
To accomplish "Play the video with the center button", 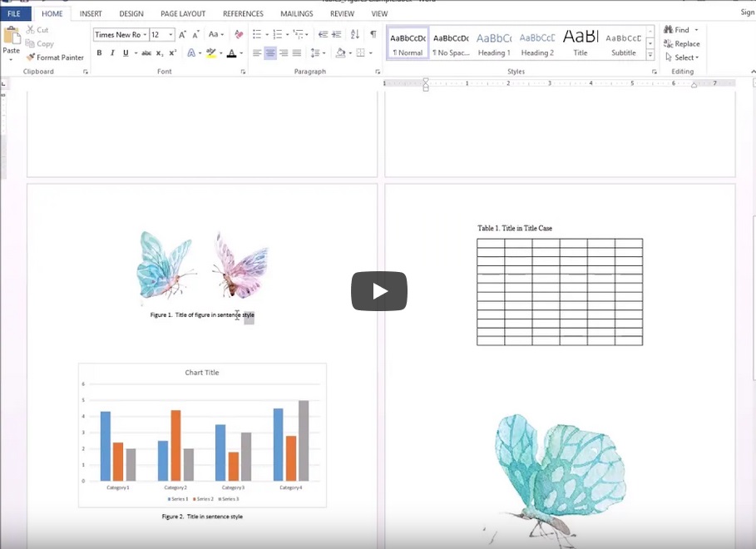I will click(x=378, y=291).
